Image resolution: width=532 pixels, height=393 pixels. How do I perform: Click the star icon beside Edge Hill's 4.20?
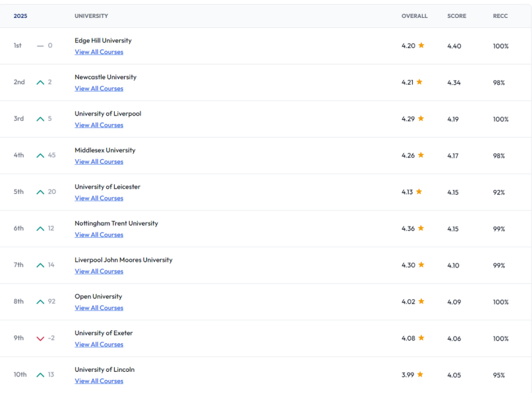(421, 45)
